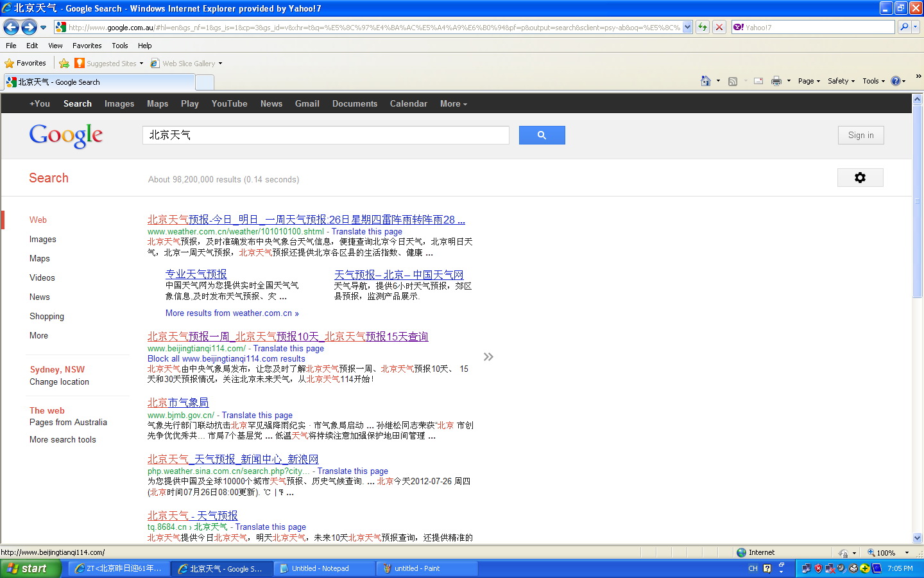Expand the address bar dropdown arrow

point(688,27)
